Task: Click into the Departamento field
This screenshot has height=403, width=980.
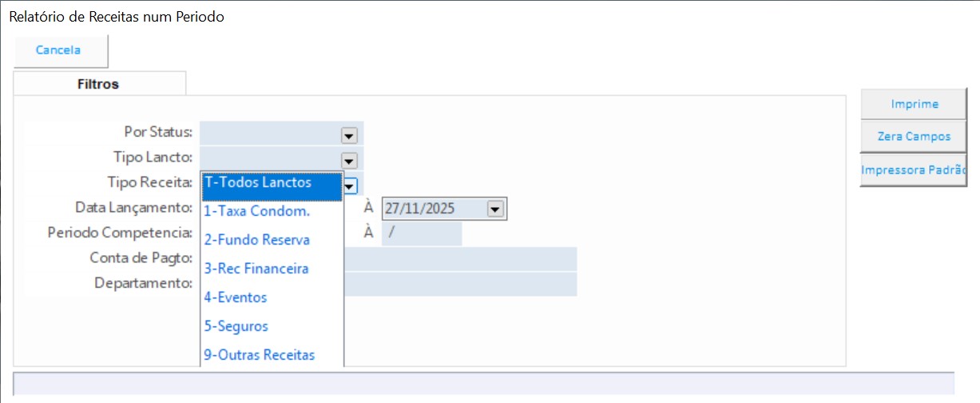Action: coord(459,284)
